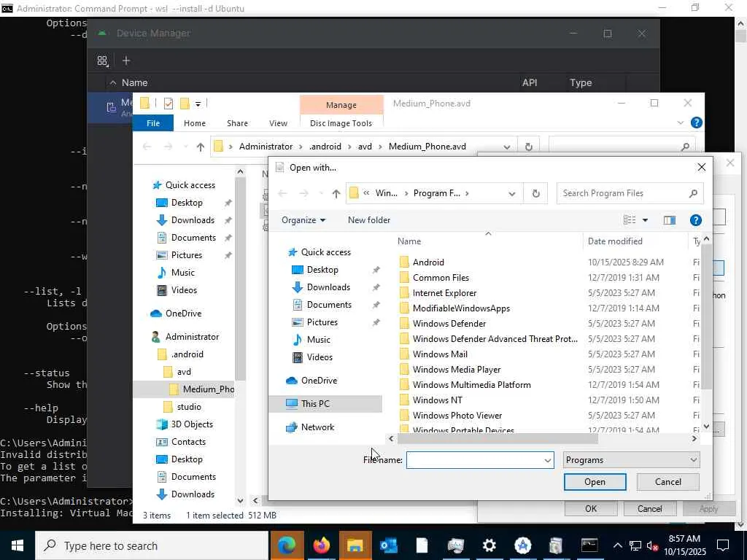Refresh the Program Files listing in the Open with dialog
Screen dimensions: 747x560
point(536,193)
